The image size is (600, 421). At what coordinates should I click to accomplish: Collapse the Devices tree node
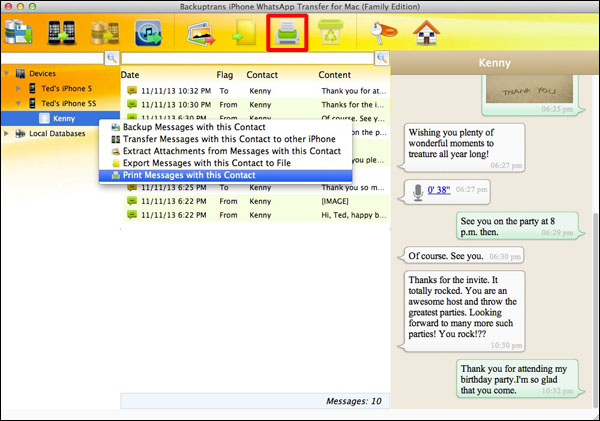click(7, 73)
